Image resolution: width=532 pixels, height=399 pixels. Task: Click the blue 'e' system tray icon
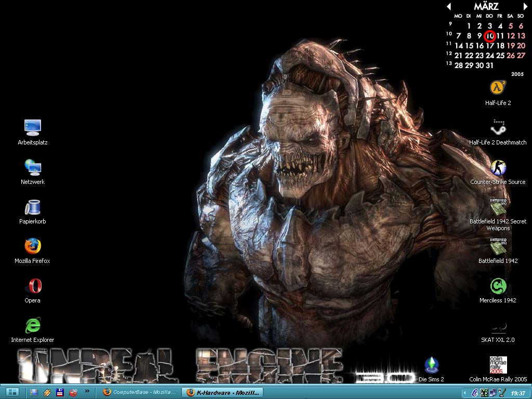475,393
